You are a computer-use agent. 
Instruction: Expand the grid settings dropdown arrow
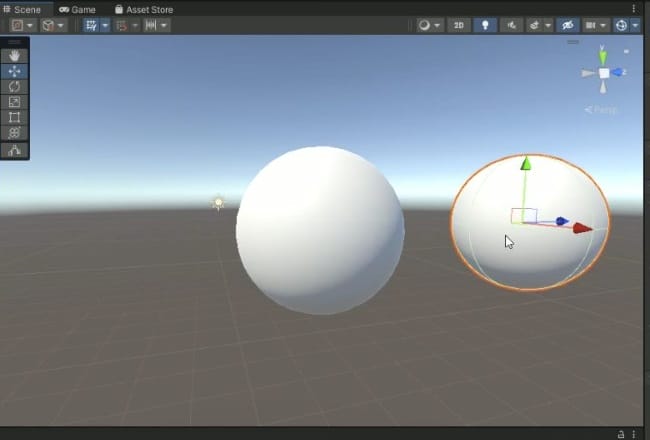click(x=105, y=25)
